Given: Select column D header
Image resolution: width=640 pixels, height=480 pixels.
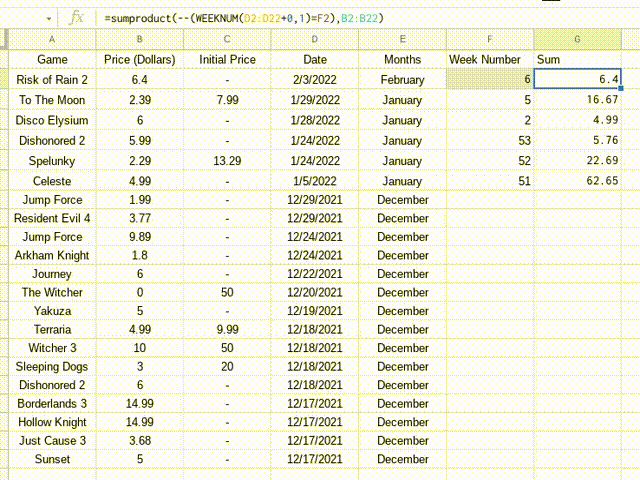Looking at the screenshot, I should (x=315, y=39).
